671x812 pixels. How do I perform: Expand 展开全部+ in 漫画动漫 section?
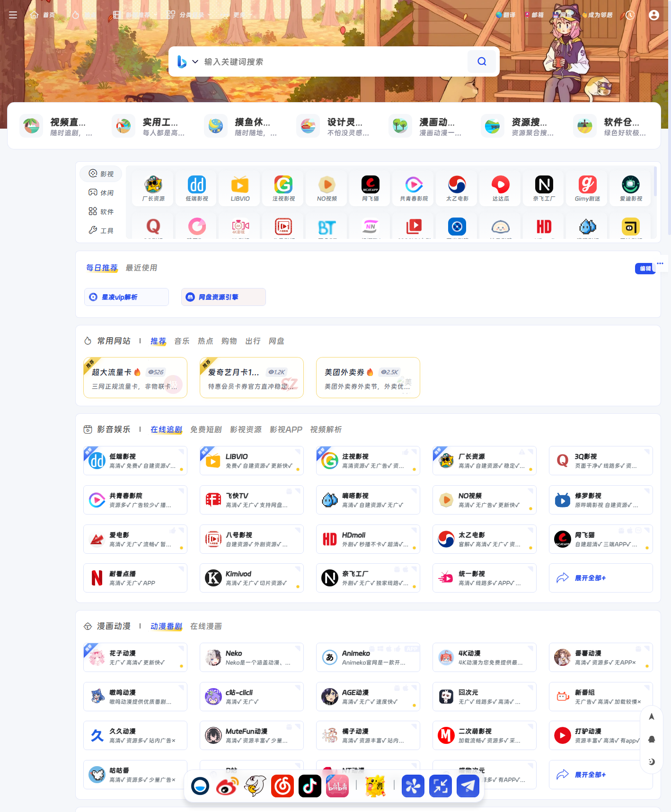click(600, 775)
